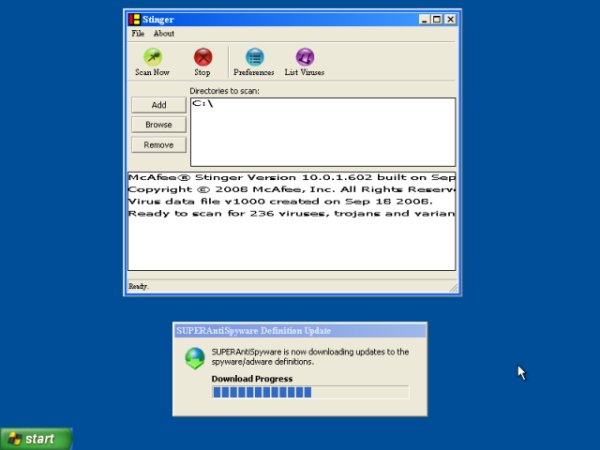Open the About menu

click(164, 33)
